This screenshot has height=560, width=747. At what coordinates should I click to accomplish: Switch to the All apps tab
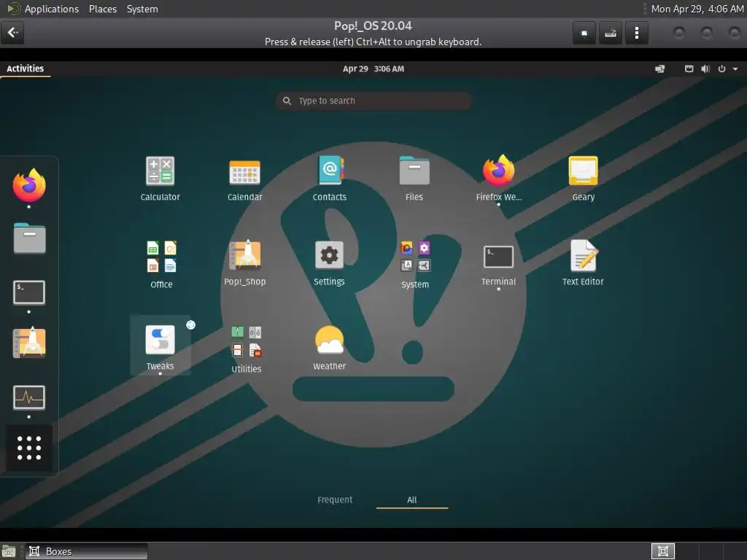tap(412, 499)
